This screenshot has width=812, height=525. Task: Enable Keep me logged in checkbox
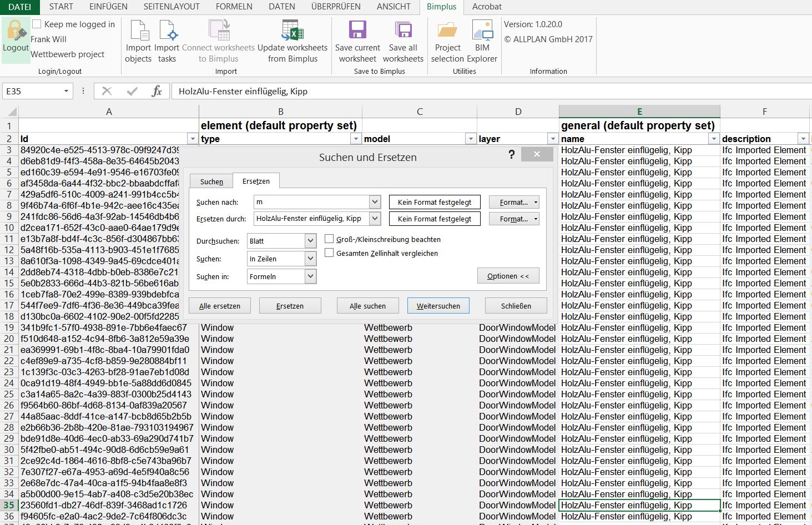tap(37, 24)
